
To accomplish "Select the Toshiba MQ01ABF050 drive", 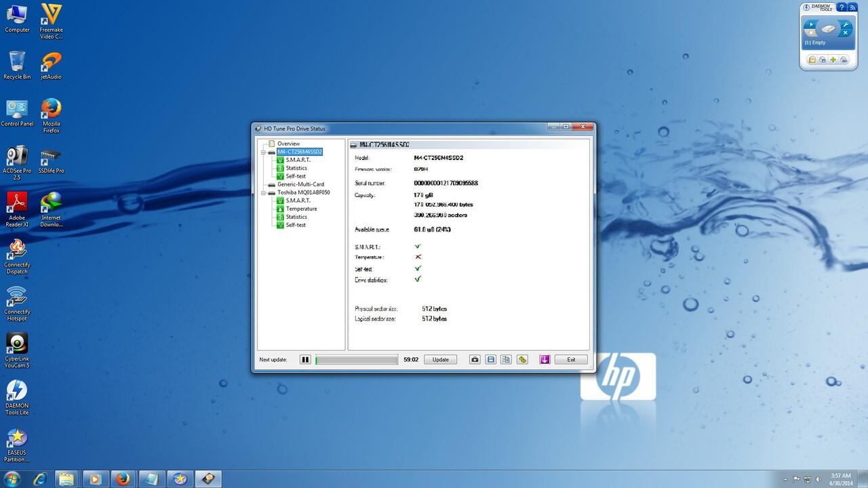I will pos(303,192).
